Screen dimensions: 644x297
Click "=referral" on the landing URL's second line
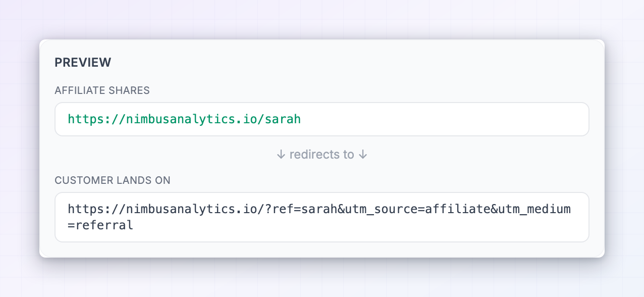(100, 225)
